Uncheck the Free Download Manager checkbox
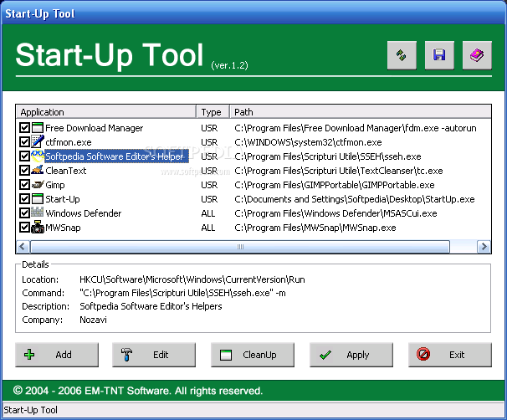This screenshot has height=420, width=507. [x=24, y=128]
